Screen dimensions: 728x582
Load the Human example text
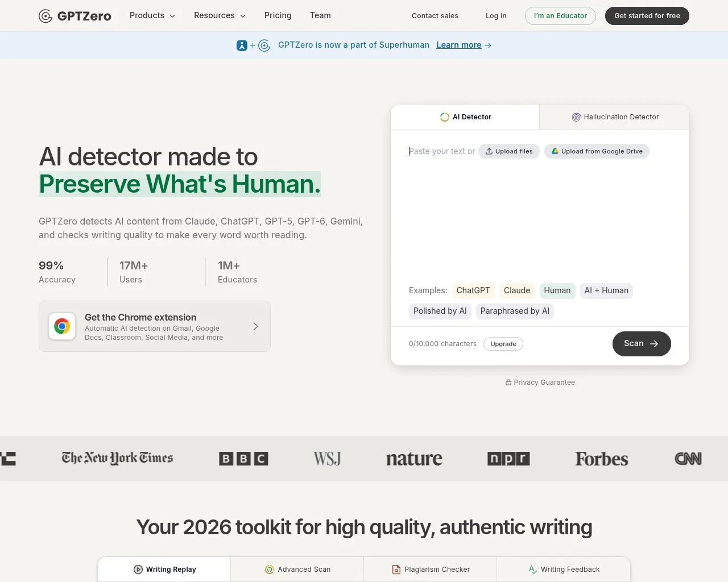point(557,290)
